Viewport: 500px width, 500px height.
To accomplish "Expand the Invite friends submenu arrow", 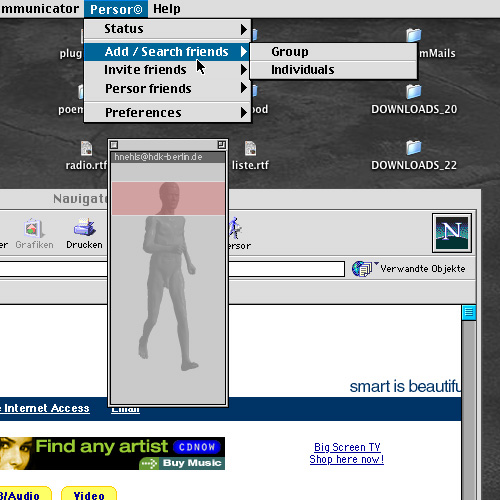I will click(x=244, y=70).
